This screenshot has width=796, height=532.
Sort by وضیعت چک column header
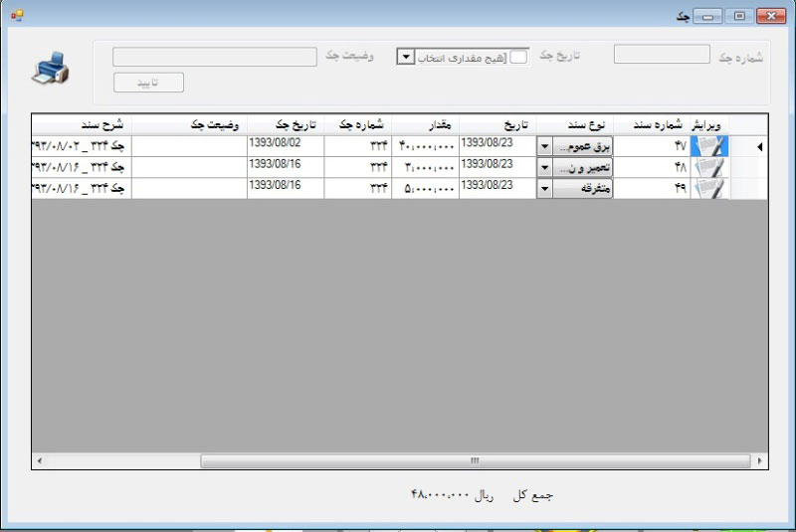189,124
